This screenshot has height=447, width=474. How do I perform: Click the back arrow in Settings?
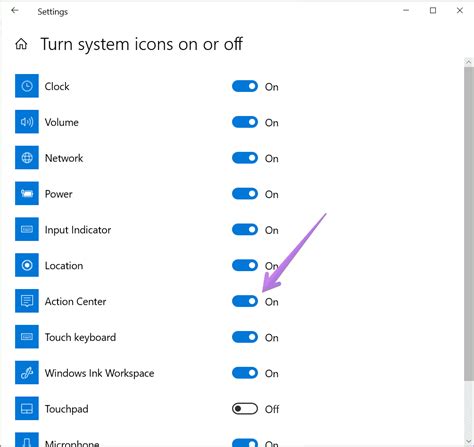point(15,11)
